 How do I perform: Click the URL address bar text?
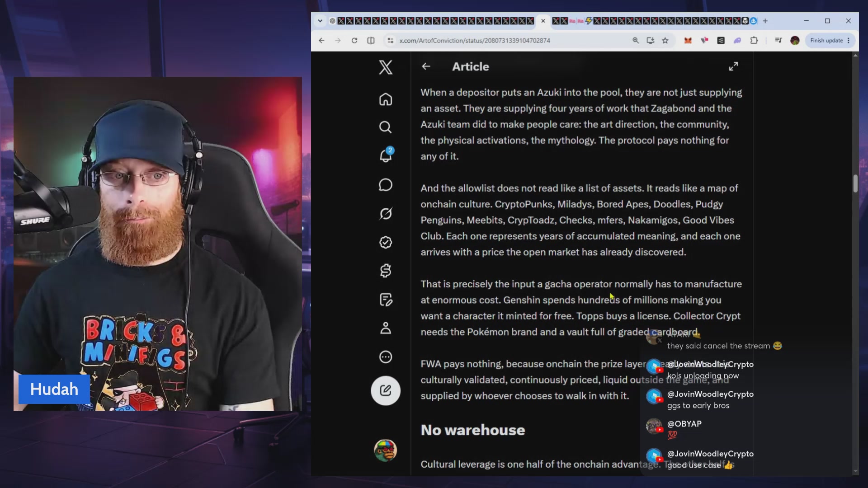pos(474,41)
